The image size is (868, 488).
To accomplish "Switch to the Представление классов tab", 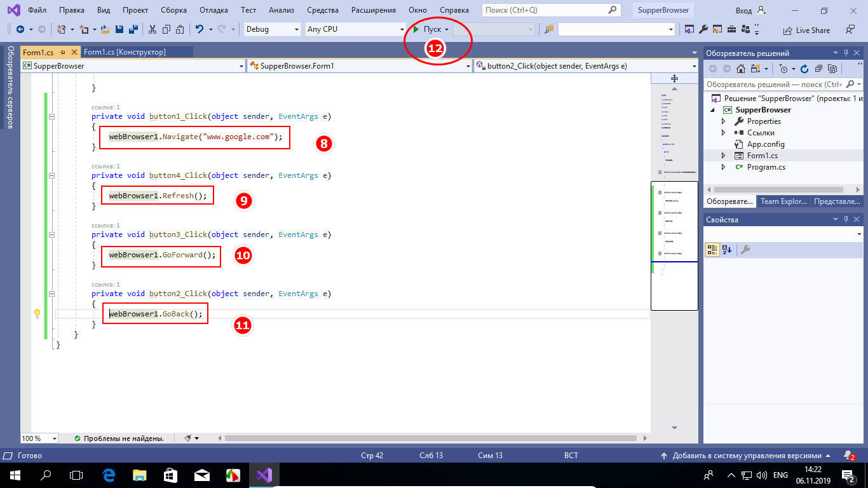I will pos(837,201).
